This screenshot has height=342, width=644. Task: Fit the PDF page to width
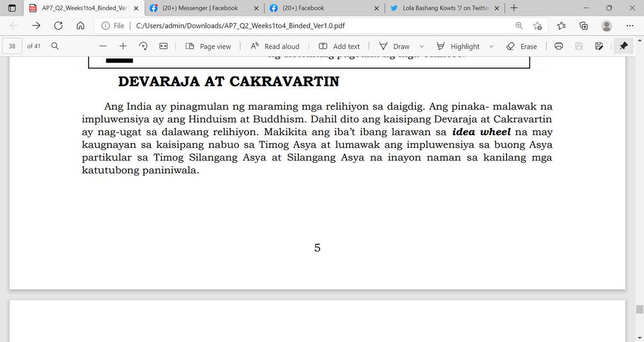164,46
